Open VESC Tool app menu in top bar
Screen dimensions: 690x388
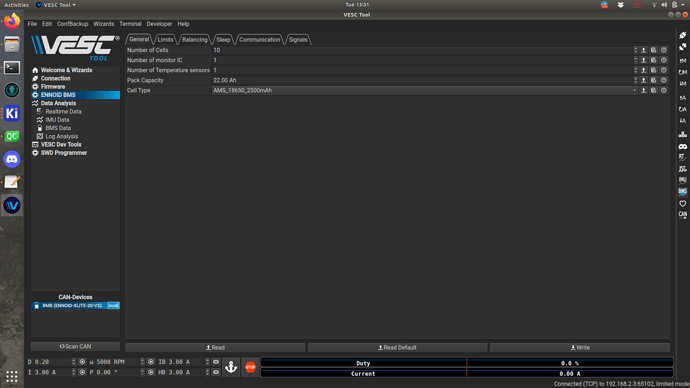56,5
